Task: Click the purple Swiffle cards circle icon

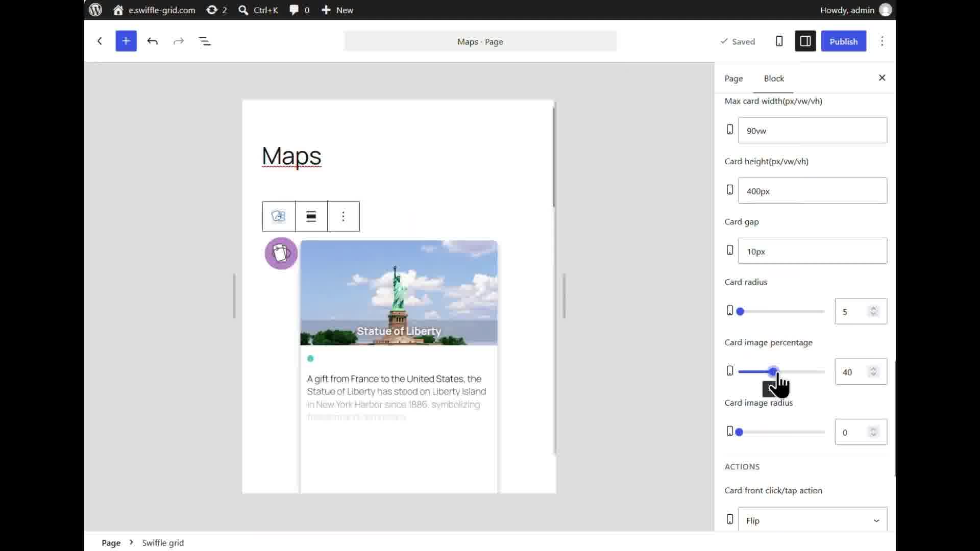Action: click(281, 253)
